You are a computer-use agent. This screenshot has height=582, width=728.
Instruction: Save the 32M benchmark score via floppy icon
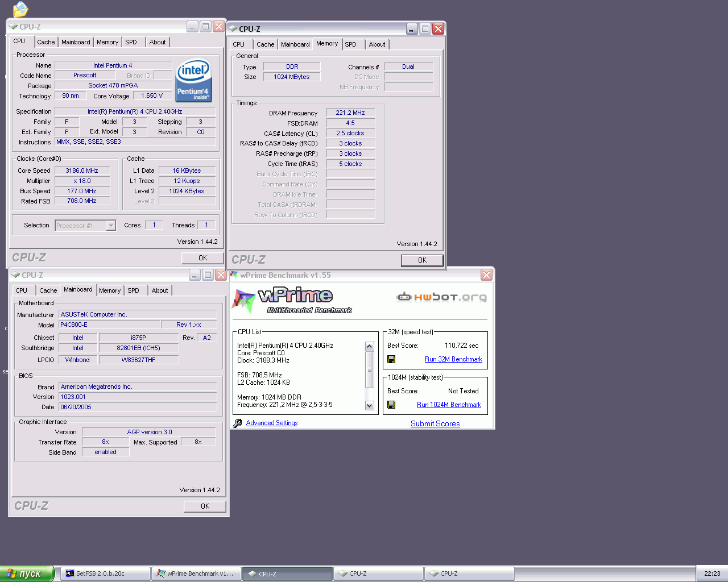click(391, 359)
